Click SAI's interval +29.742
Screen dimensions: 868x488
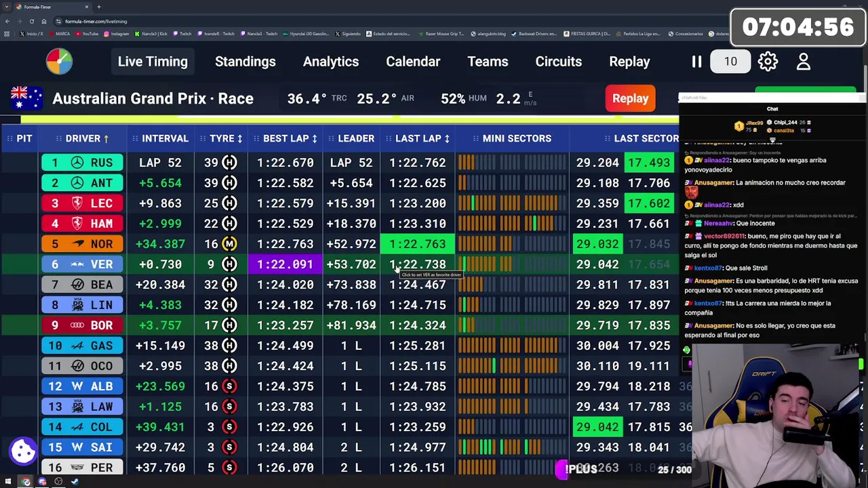coord(160,447)
